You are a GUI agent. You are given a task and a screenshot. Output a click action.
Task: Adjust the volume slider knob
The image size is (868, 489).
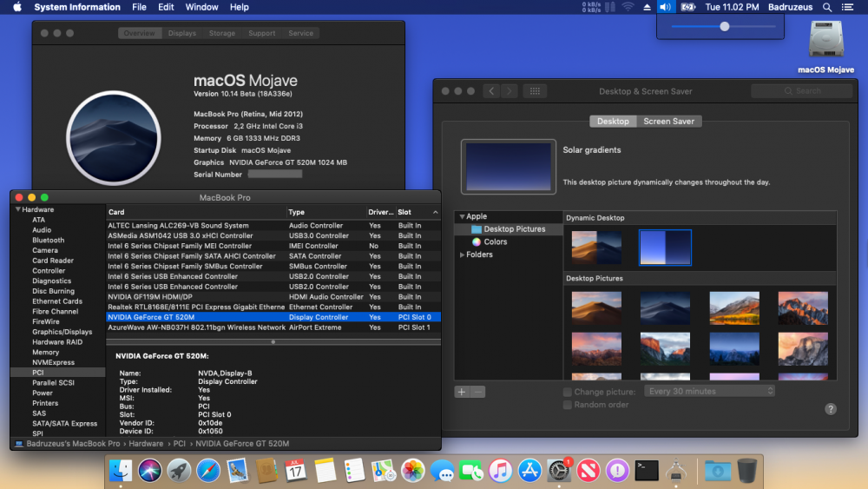tap(725, 27)
